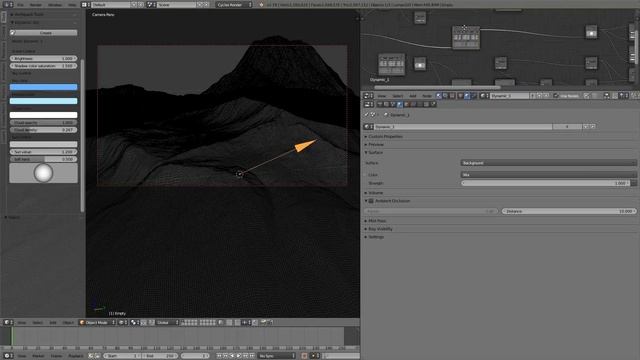Screen dimensions: 640x360
Task: Expand the Volume panel
Action: pos(376,193)
